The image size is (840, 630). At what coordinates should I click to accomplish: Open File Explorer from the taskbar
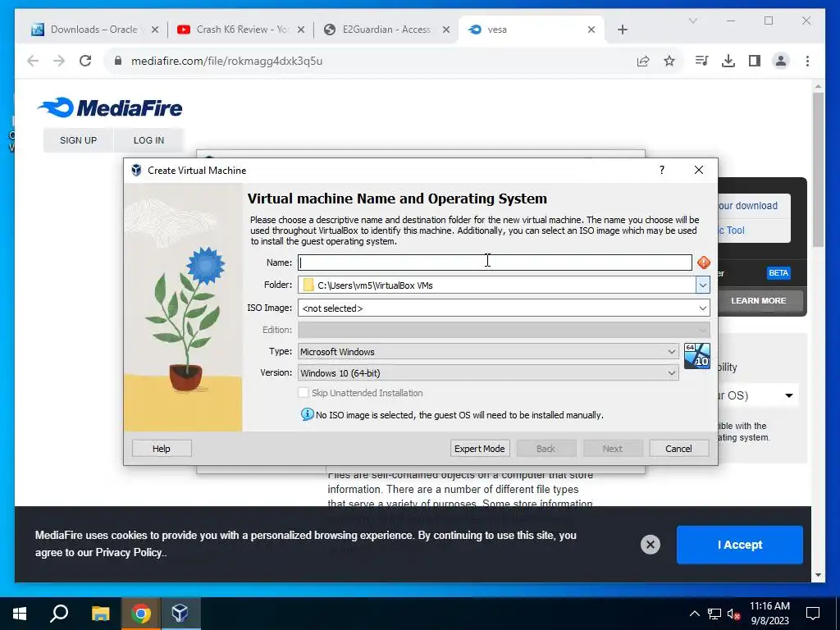click(x=100, y=614)
